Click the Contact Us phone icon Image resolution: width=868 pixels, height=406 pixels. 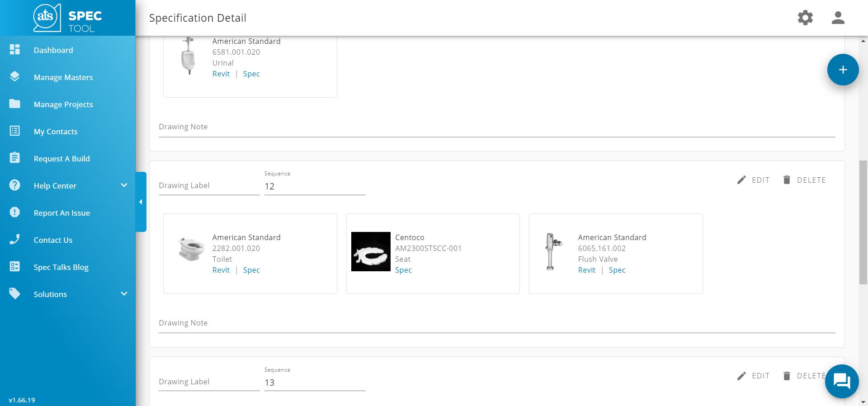point(15,240)
